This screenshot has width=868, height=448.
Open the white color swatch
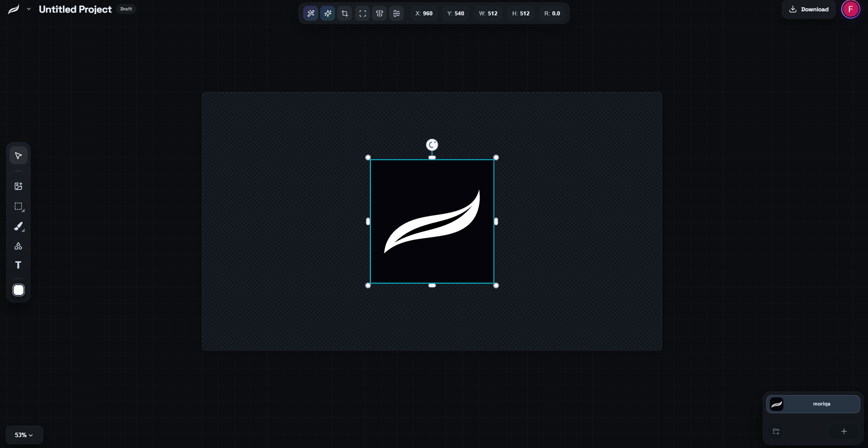coord(19,290)
